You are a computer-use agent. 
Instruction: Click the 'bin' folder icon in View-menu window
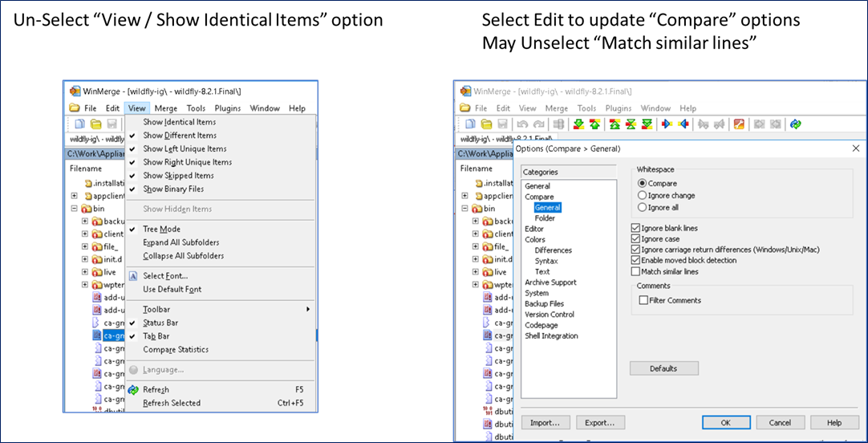(x=86, y=209)
